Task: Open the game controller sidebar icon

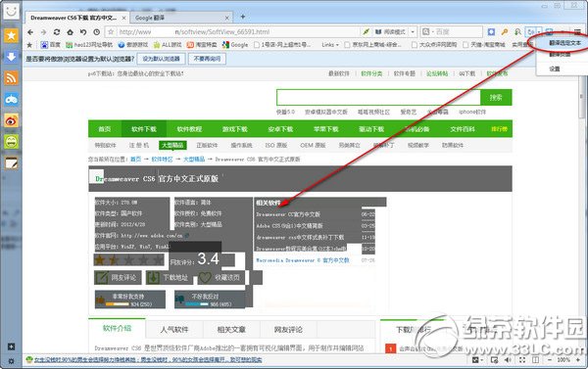Action: coord(11,99)
